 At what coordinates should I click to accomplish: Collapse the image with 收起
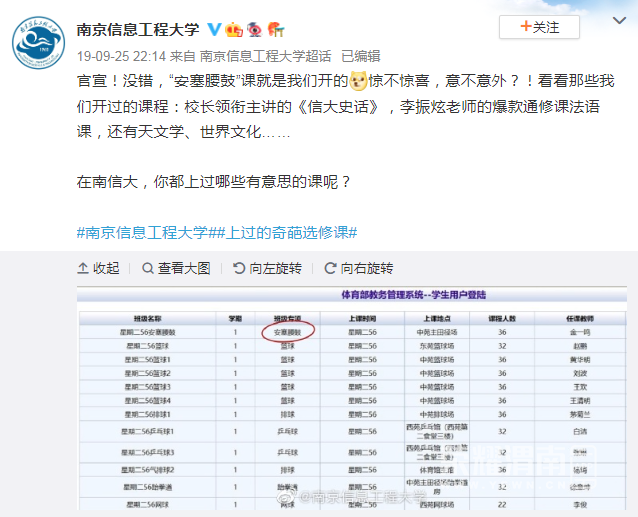98,268
